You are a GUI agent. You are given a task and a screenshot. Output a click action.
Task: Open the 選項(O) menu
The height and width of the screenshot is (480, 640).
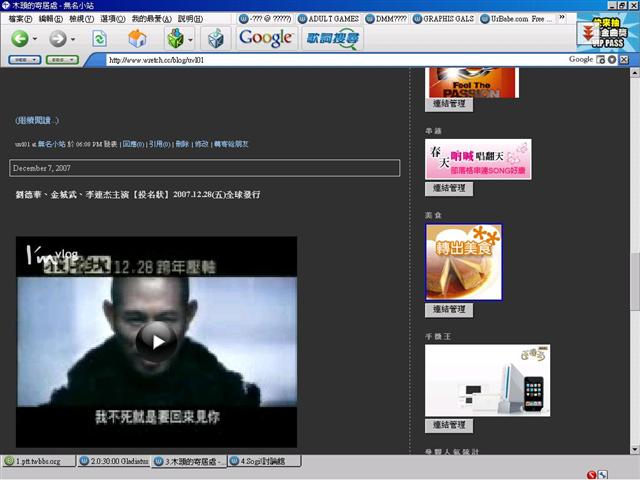pyautogui.click(x=113, y=19)
